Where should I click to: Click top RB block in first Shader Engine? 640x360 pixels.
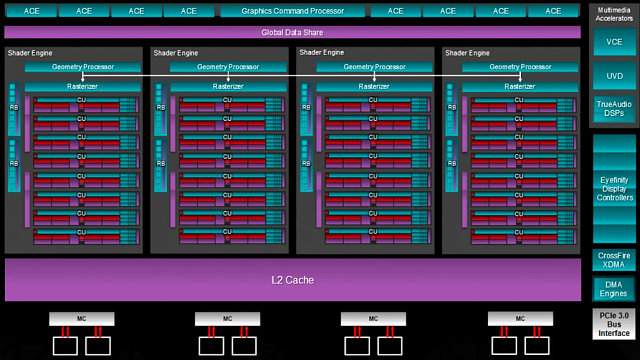click(14, 109)
